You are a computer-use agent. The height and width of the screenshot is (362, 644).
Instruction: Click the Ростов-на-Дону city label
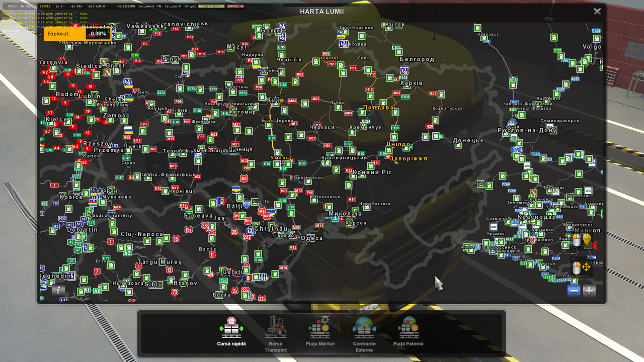tap(527, 130)
